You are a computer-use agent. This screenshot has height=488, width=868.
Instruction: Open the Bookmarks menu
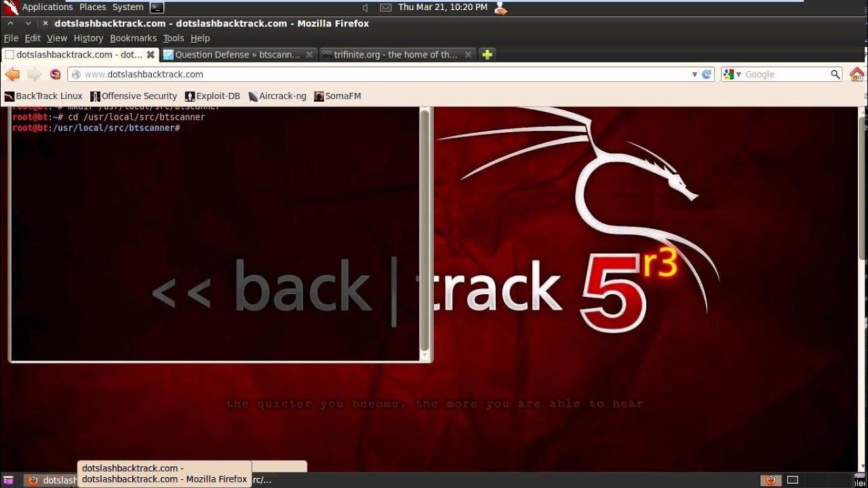[x=133, y=39]
